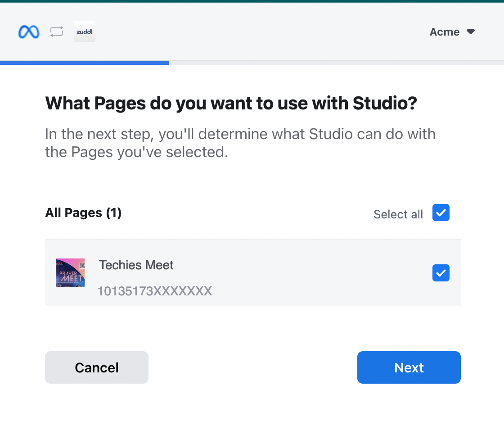This screenshot has width=504, height=444.
Task: Click the chevron beside Acme
Action: [x=471, y=32]
